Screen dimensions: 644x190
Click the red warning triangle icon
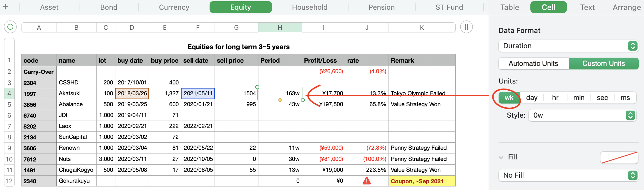366,181
